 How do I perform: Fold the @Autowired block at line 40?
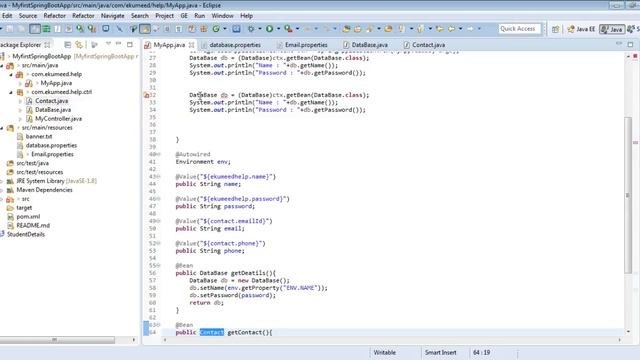coord(159,154)
